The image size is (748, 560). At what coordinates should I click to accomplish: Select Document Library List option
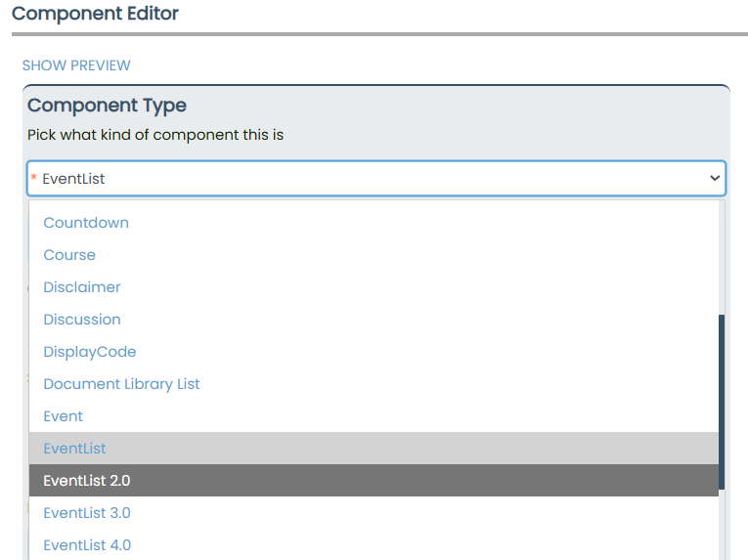click(121, 384)
